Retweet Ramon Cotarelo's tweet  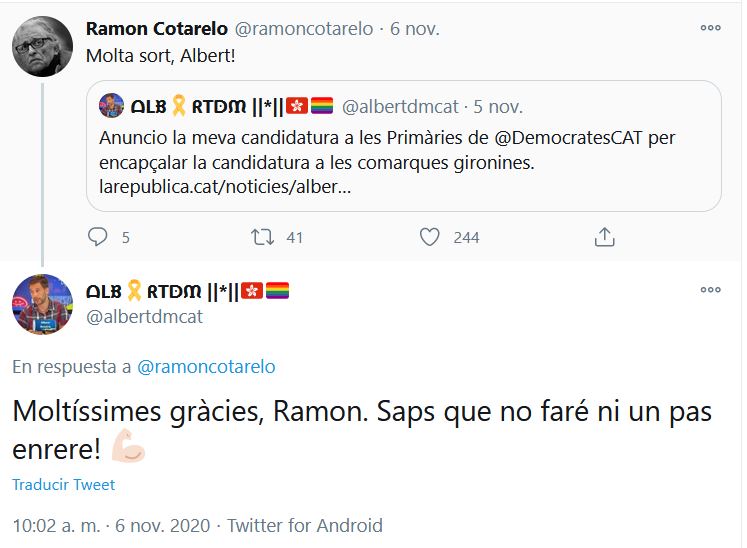click(x=263, y=237)
